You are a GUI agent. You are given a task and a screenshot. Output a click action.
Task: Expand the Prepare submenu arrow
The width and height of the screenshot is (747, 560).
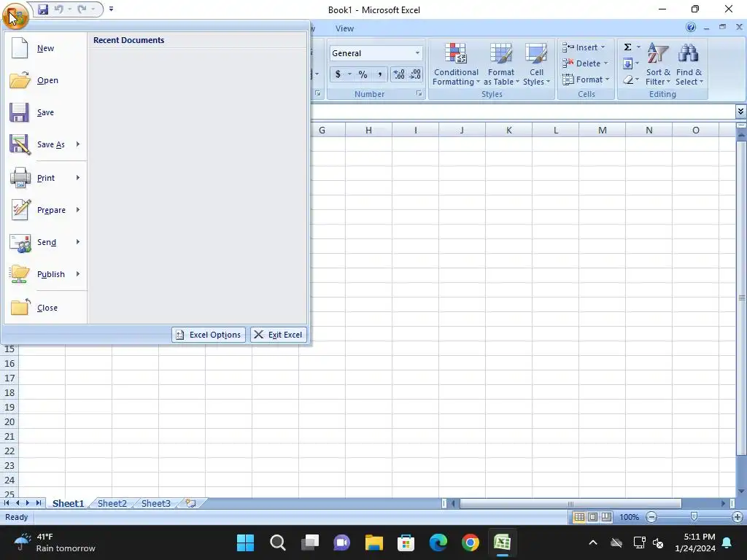click(78, 210)
